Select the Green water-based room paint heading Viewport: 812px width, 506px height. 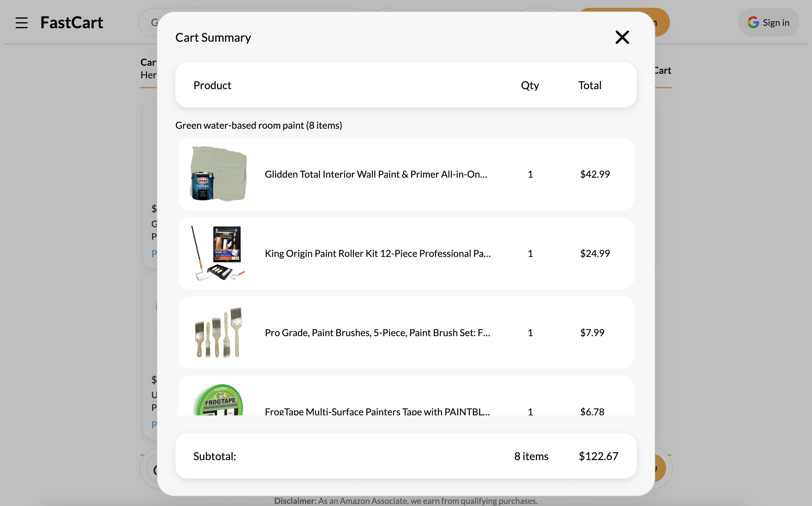(x=259, y=125)
